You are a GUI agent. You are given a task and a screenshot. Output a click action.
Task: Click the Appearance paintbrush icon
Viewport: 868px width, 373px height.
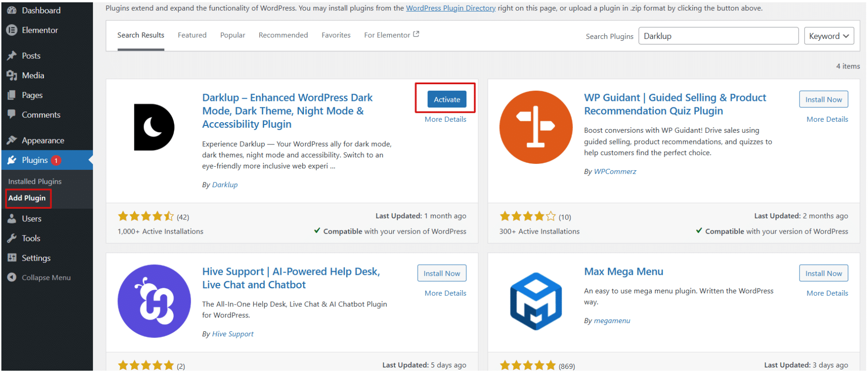(x=12, y=140)
